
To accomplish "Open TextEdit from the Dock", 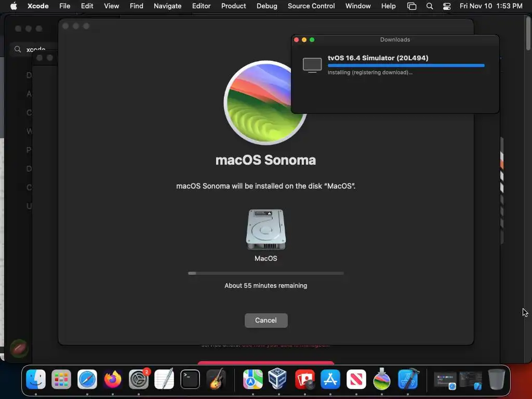I will point(164,379).
